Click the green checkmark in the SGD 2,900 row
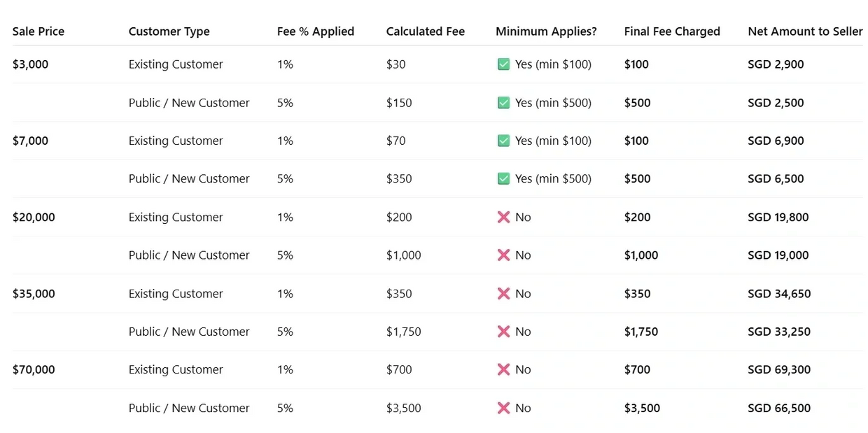Image resolution: width=868 pixels, height=433 pixels. pyautogui.click(x=503, y=64)
